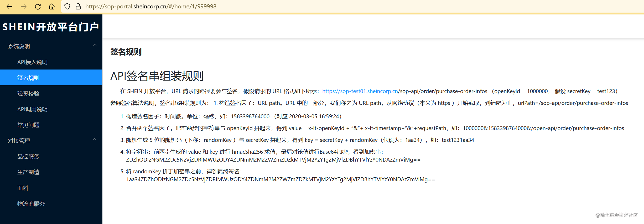Open the 物流商服务 menu item
This screenshot has width=644, height=224.
(51, 204)
